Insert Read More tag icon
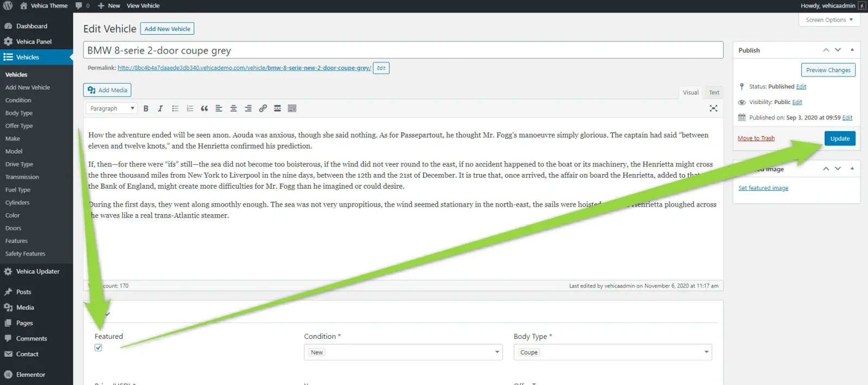868x385 pixels. (278, 108)
